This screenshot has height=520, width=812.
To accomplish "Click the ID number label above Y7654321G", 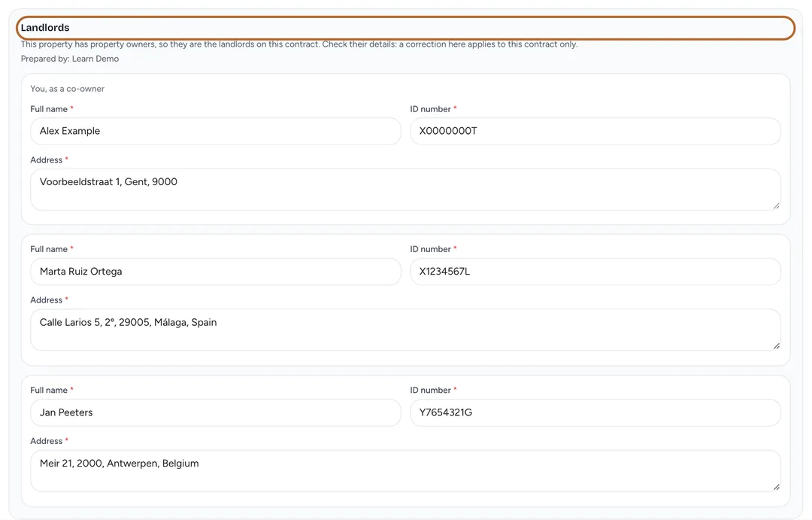I will click(x=434, y=390).
